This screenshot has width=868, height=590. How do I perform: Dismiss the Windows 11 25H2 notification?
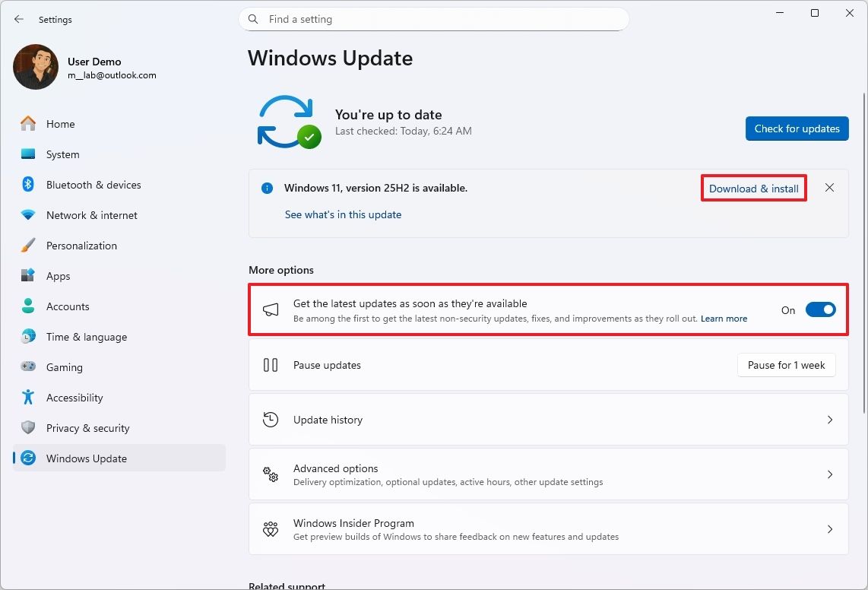pos(829,187)
